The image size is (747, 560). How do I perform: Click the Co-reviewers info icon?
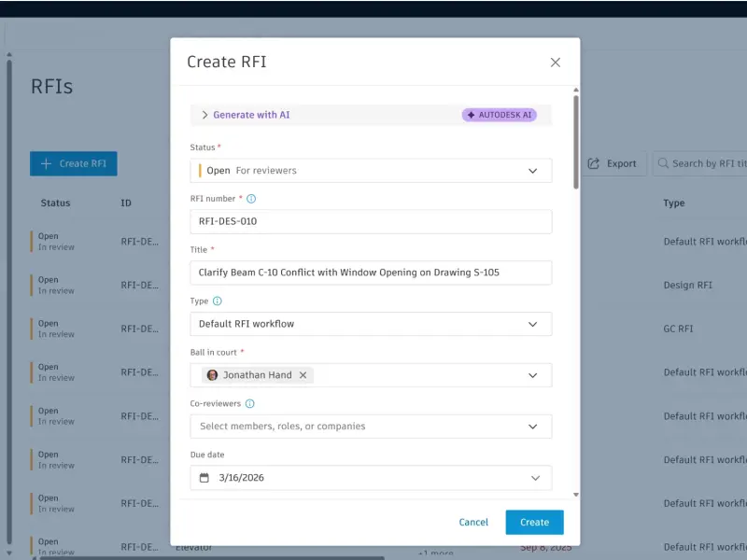[249, 404]
